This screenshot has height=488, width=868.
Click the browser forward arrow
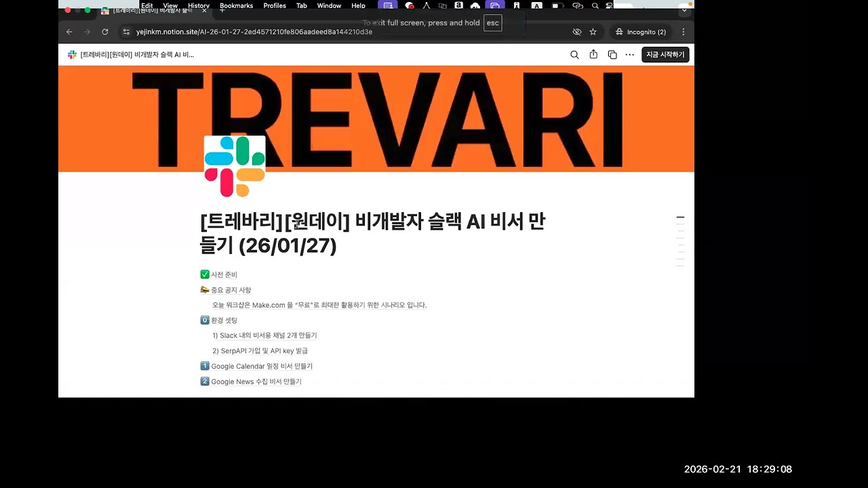(x=87, y=32)
